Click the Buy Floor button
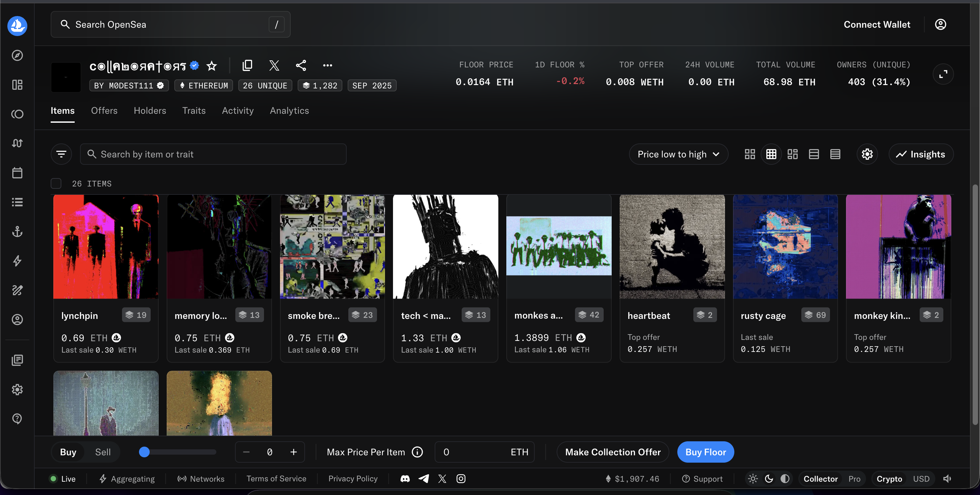The width and height of the screenshot is (980, 495). 706,452
